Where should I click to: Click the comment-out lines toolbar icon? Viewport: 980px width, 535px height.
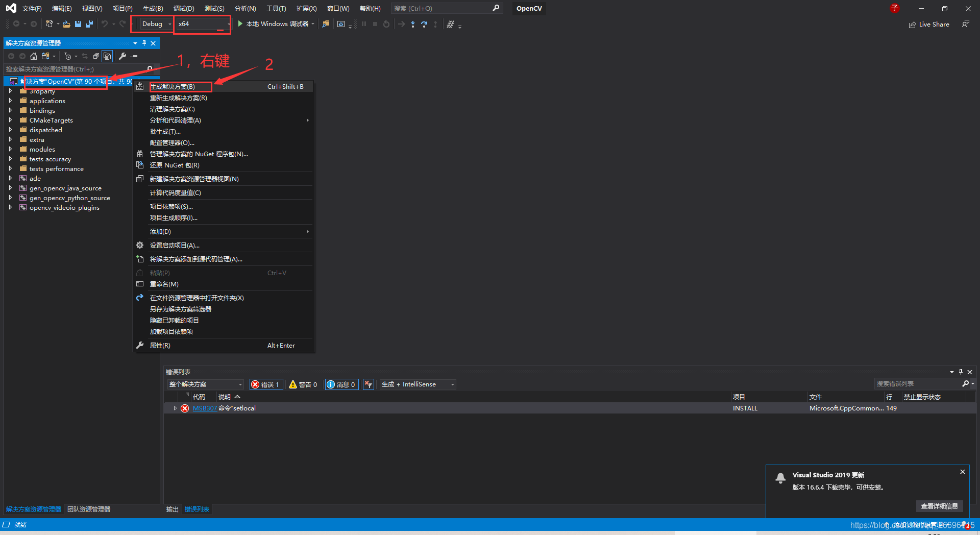pos(450,24)
